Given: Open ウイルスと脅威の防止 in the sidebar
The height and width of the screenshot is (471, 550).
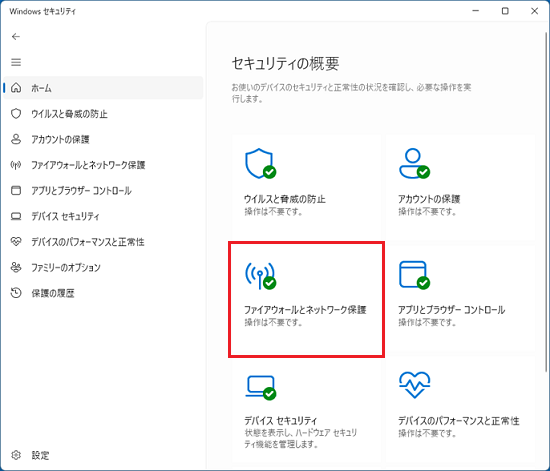Looking at the screenshot, I should [103, 114].
